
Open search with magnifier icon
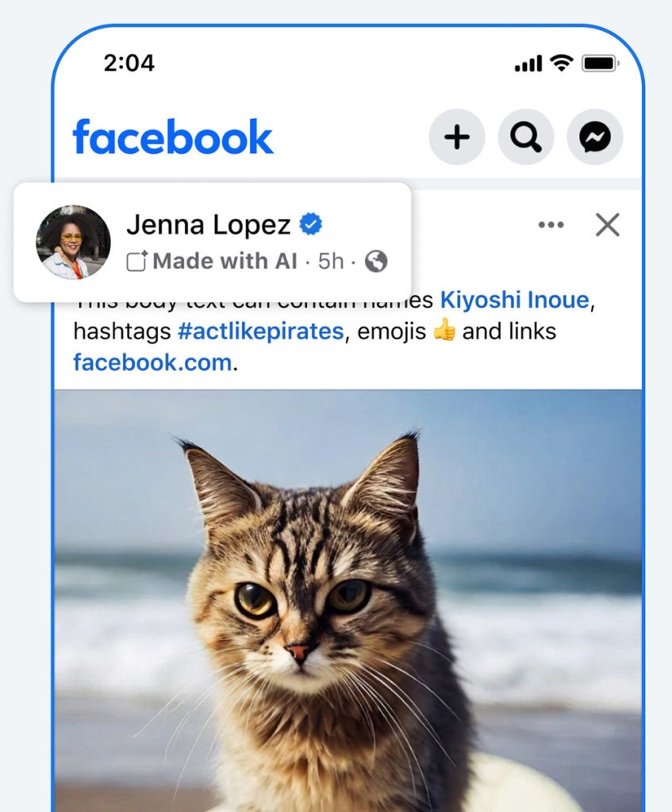click(x=526, y=137)
